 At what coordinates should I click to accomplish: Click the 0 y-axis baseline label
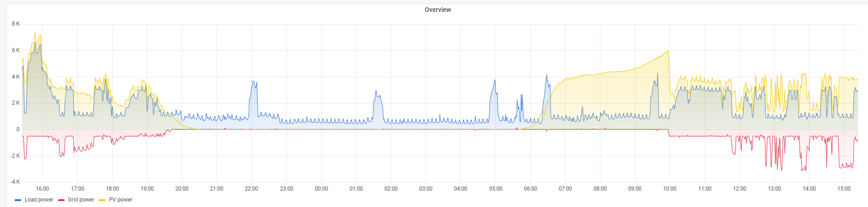click(x=18, y=129)
